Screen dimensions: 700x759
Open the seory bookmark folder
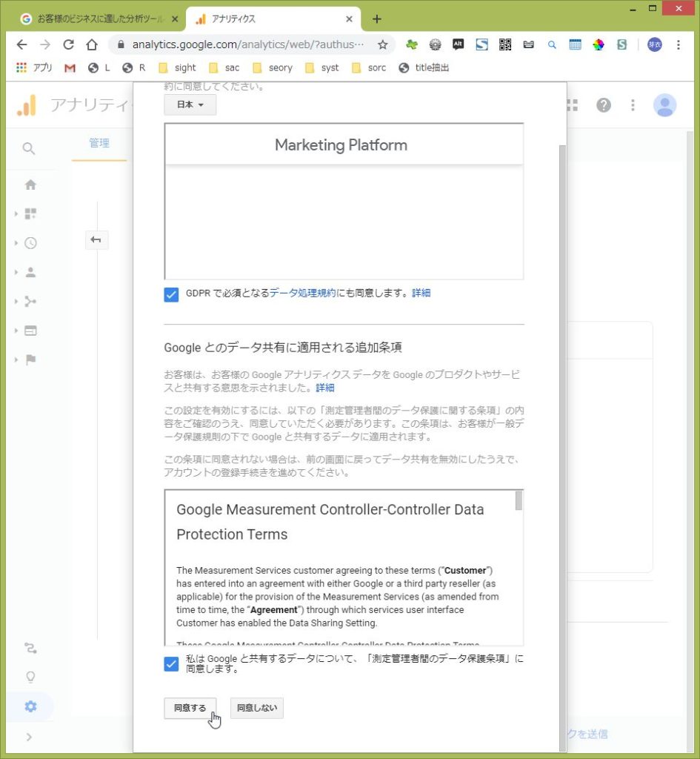(273, 67)
